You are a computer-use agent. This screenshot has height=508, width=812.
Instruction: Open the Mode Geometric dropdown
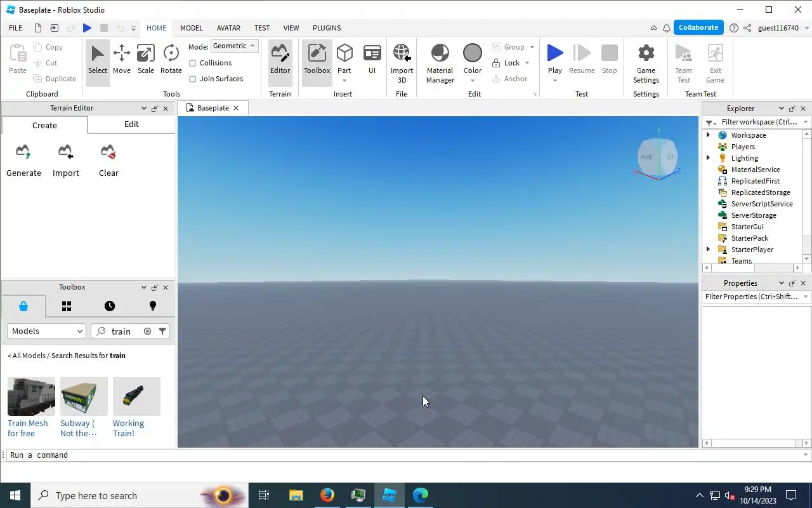tap(235, 46)
